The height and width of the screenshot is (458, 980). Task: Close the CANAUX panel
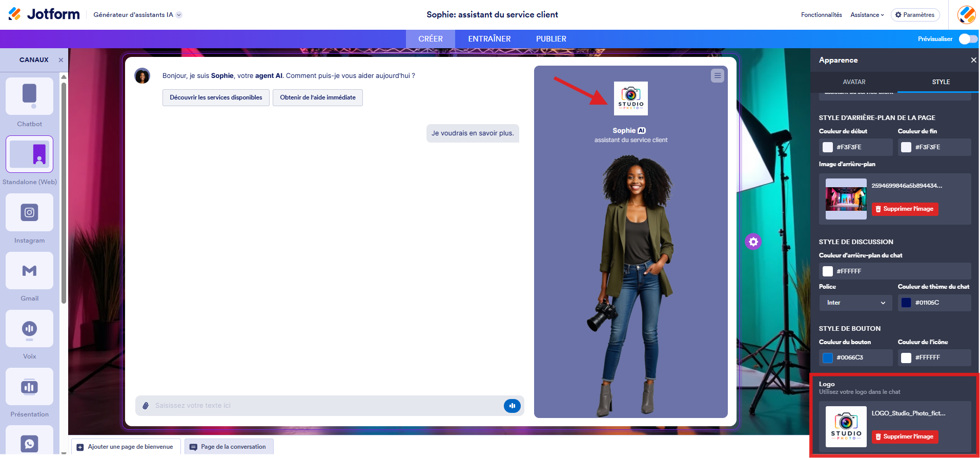tap(61, 60)
